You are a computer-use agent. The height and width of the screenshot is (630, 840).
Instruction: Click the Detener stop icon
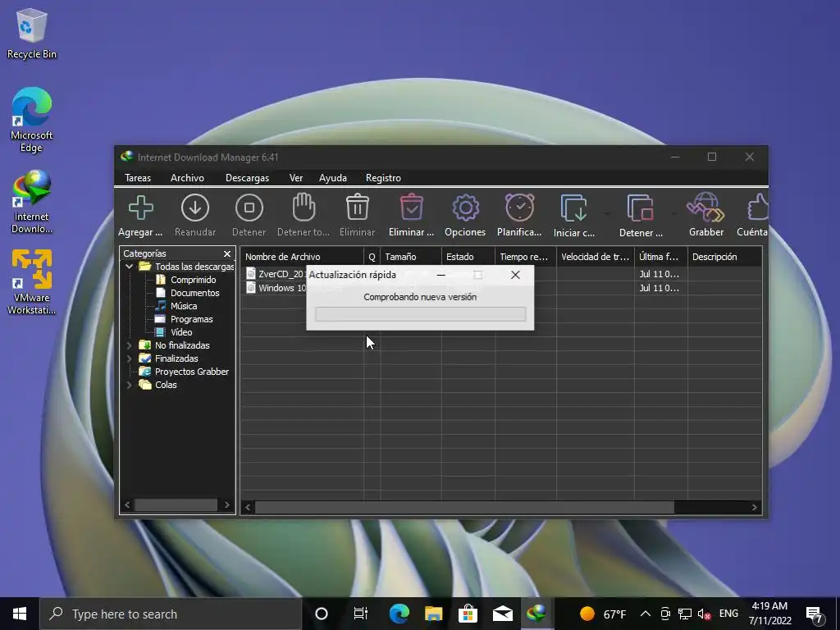[x=249, y=208]
